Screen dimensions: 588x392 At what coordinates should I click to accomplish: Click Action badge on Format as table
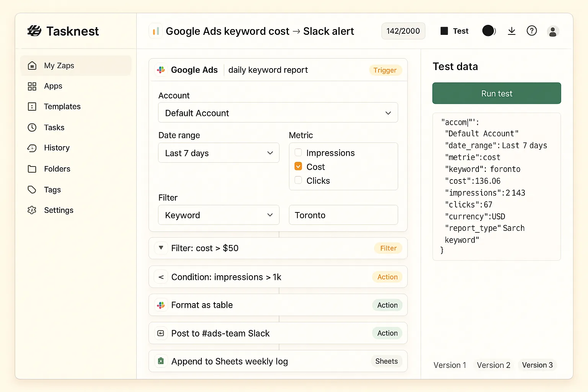click(x=387, y=305)
